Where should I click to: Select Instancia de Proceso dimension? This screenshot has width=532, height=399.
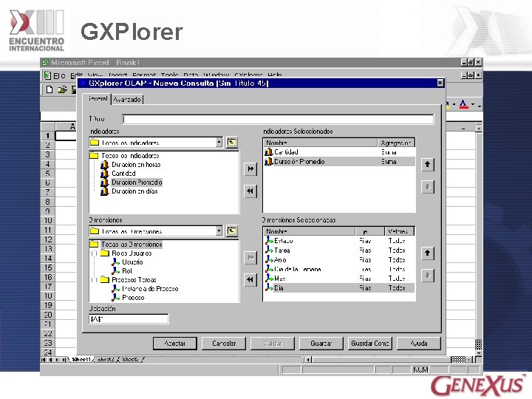(x=150, y=289)
